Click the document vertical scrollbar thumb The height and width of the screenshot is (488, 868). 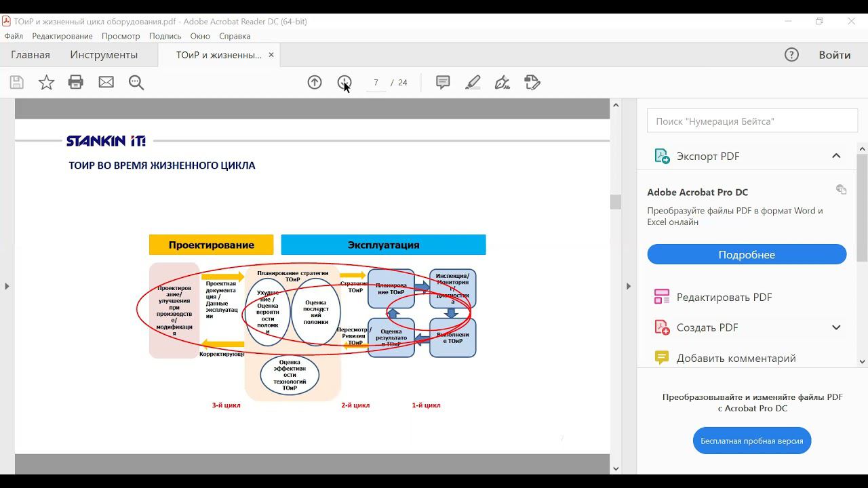pos(616,202)
